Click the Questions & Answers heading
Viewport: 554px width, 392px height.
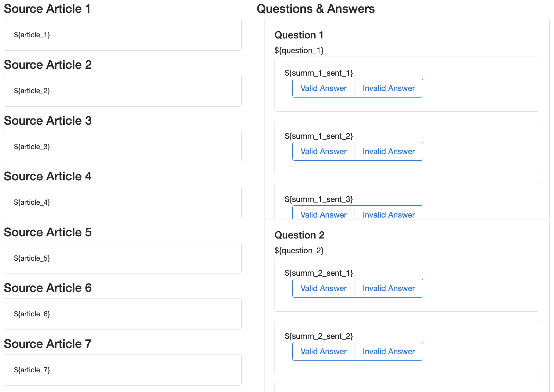point(315,9)
